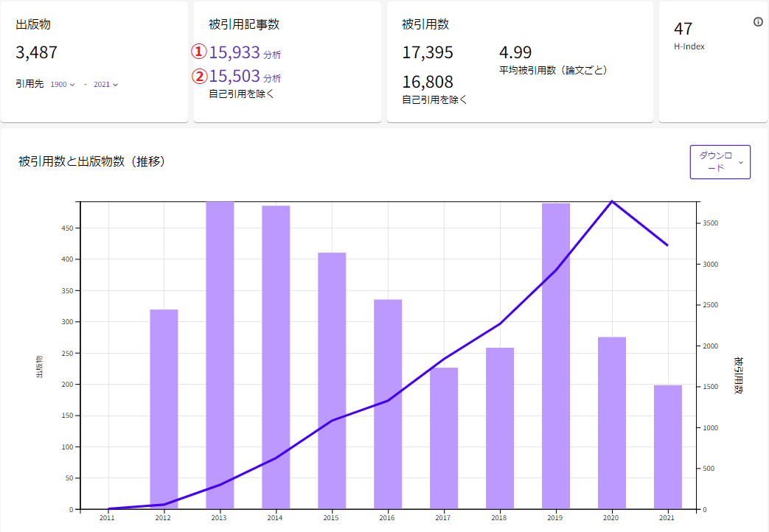This screenshot has height=532, width=769.
Task: Click the 2019 bar in the chart
Action: [556, 355]
